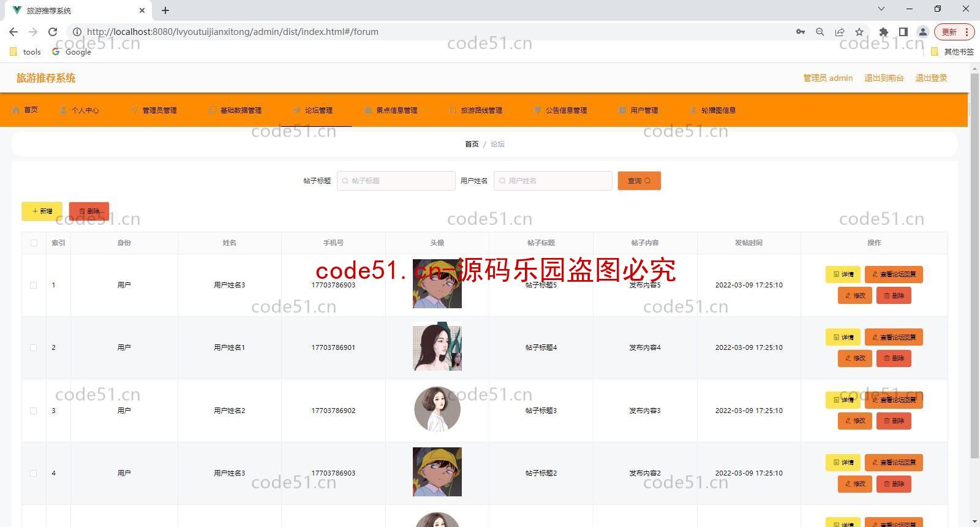Open the tools bookmark folder

(x=26, y=52)
